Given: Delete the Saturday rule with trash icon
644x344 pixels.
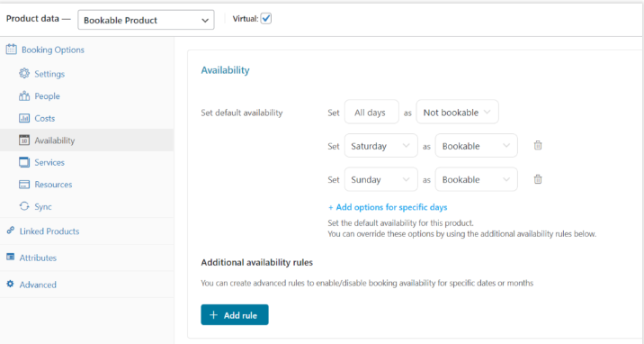Looking at the screenshot, I should [x=538, y=146].
